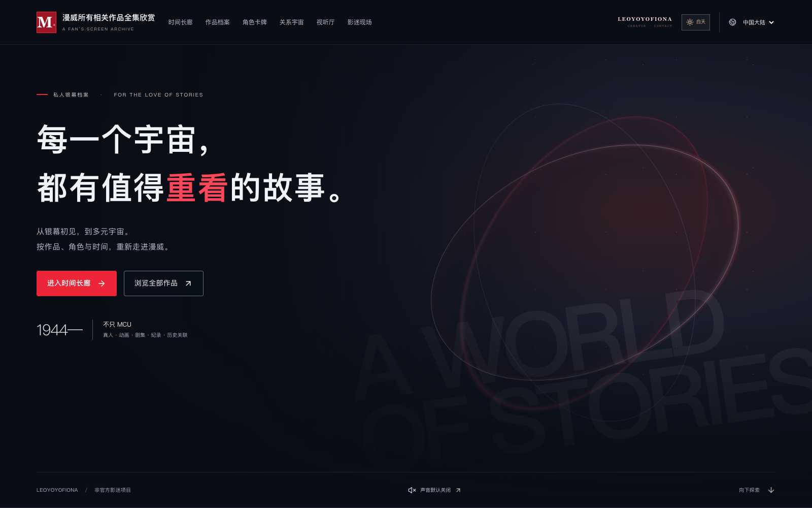812x508 pixels.
Task: Click the 真人 · 动画 · 剧集 text line
Action: 145,335
